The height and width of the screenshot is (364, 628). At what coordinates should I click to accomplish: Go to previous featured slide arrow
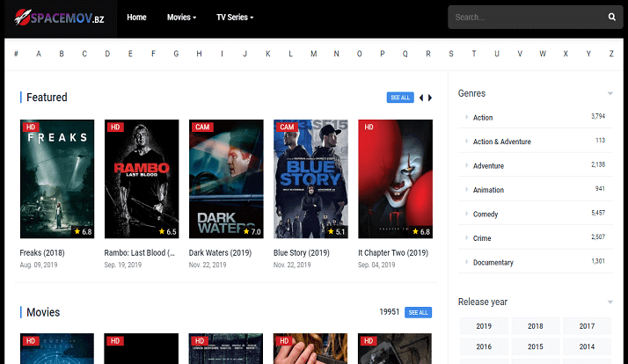pos(420,98)
